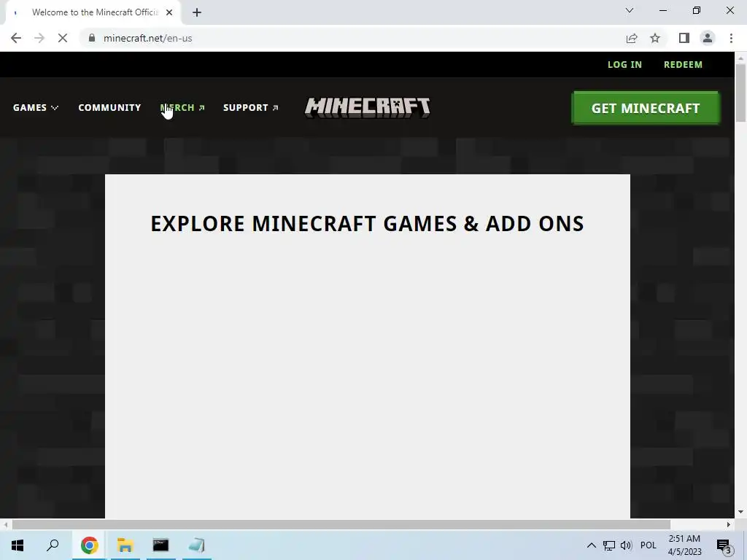Open the volume speaker tray icon
Viewport: 747px width, 560px height.
626,545
